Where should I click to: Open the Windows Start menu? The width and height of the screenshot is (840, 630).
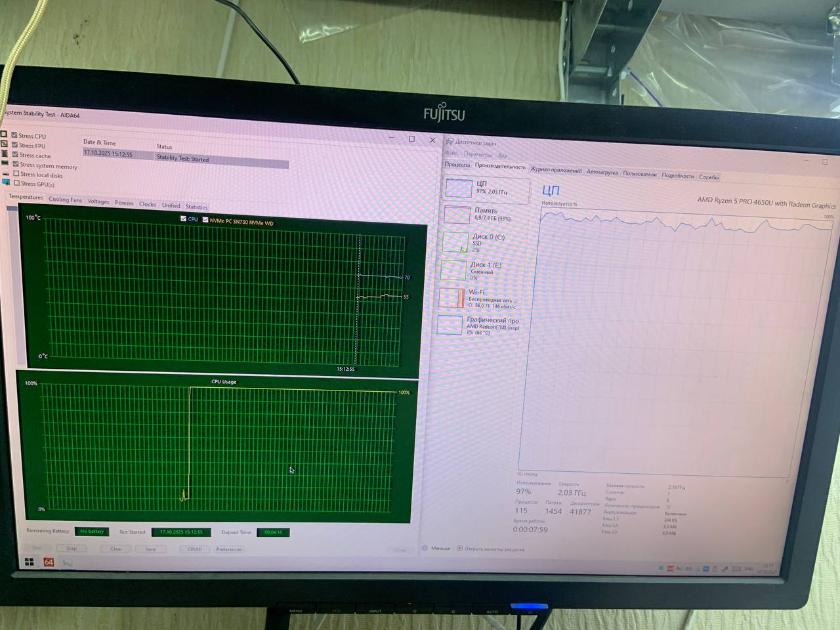tap(29, 562)
